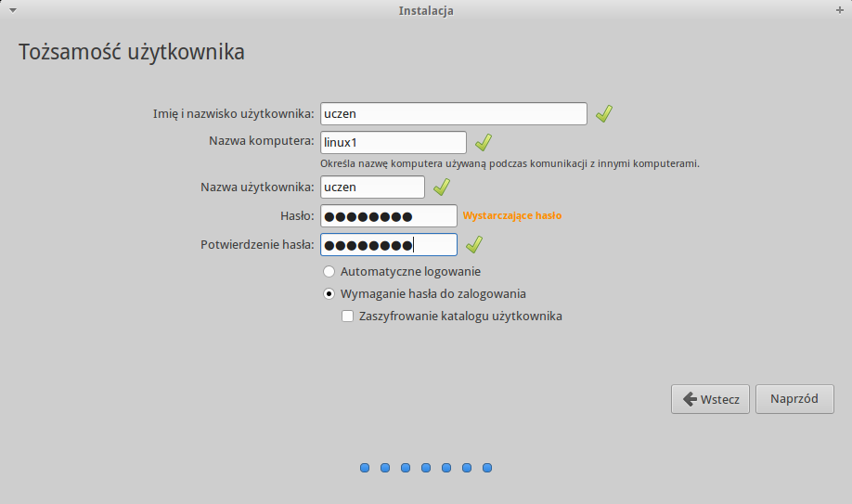Click the Nazwa komputera: label

point(262,141)
